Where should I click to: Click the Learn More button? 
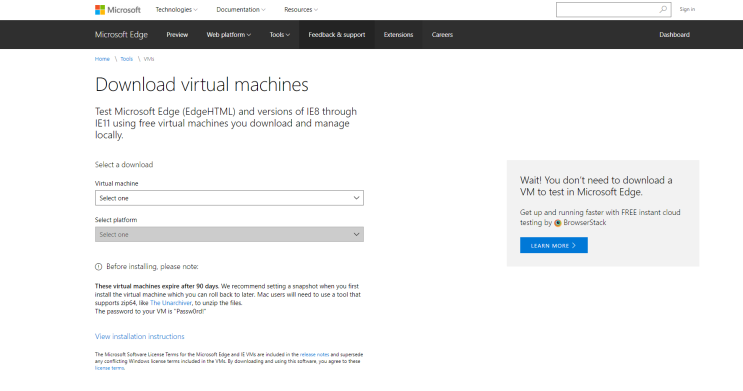coord(553,246)
